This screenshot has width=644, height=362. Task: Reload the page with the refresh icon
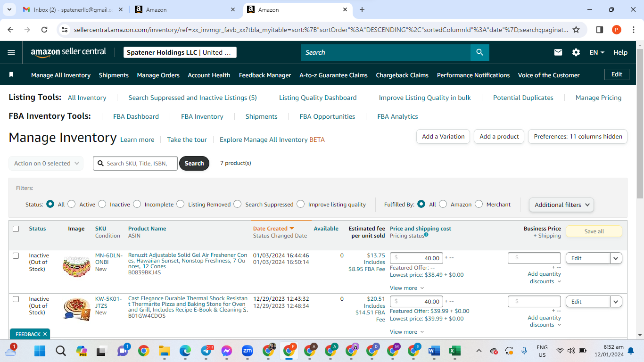[x=44, y=30]
